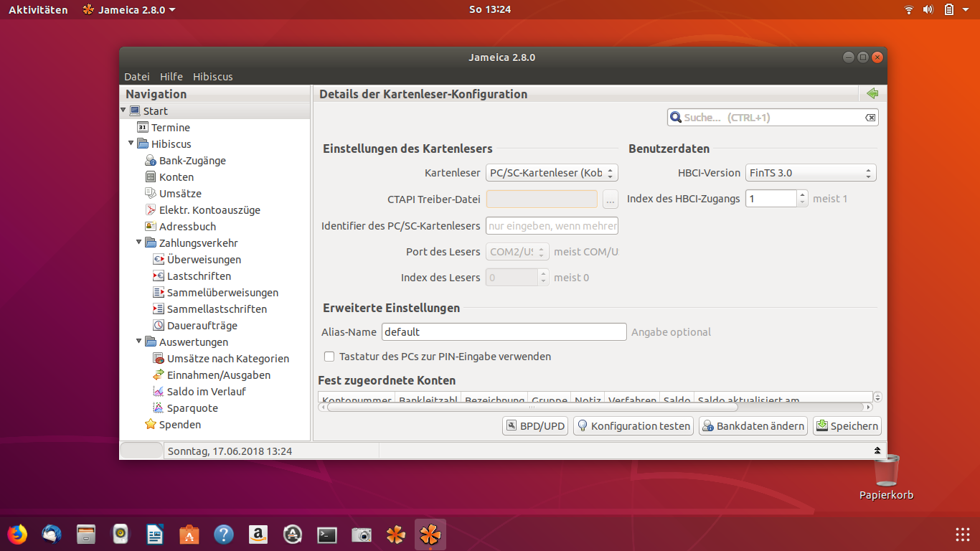Open the Aktivitäten overview
Screen dimensions: 980x551
click(x=38, y=9)
